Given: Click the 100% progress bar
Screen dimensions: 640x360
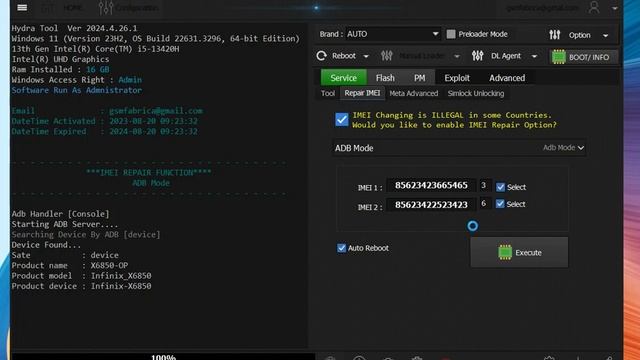Looking at the screenshot, I should (163, 357).
